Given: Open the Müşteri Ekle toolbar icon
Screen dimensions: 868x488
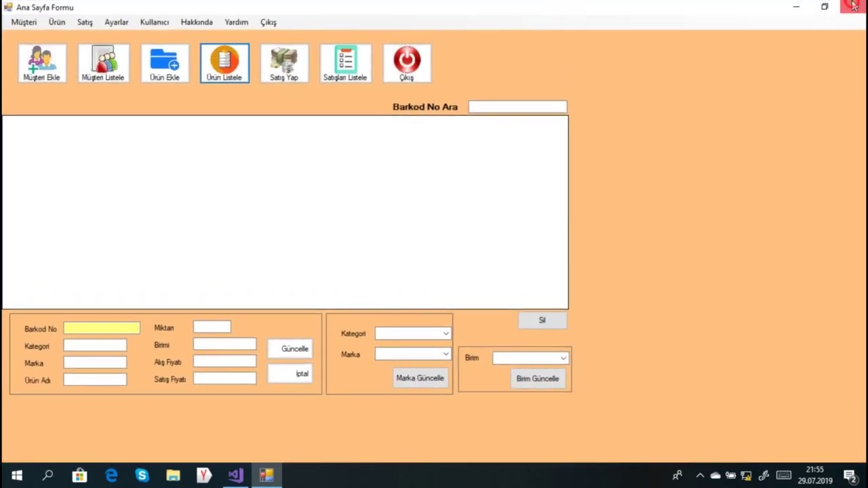Looking at the screenshot, I should pos(42,63).
